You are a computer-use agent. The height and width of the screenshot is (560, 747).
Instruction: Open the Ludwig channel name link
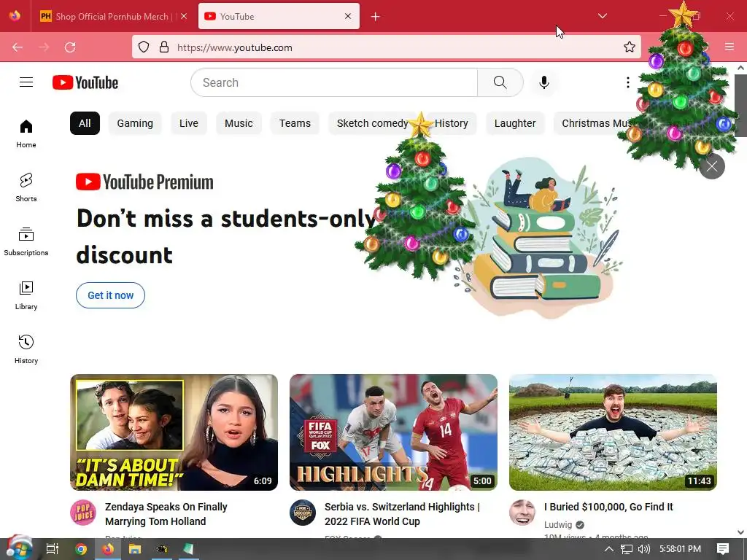pos(558,524)
